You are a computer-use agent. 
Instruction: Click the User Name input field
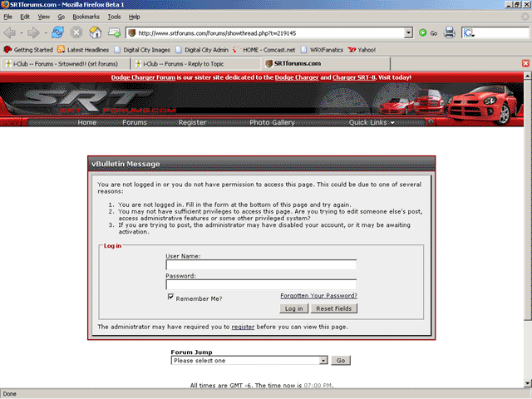[261, 265]
